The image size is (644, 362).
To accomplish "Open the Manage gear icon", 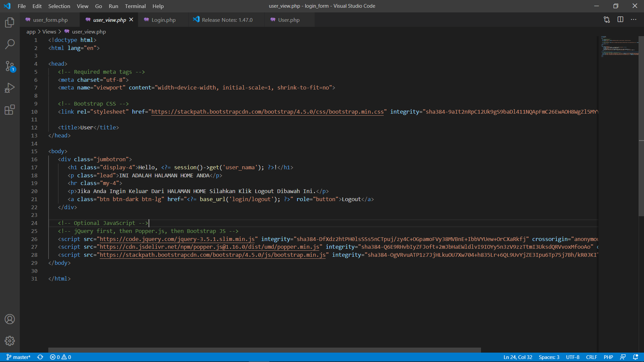I will pos(10,341).
